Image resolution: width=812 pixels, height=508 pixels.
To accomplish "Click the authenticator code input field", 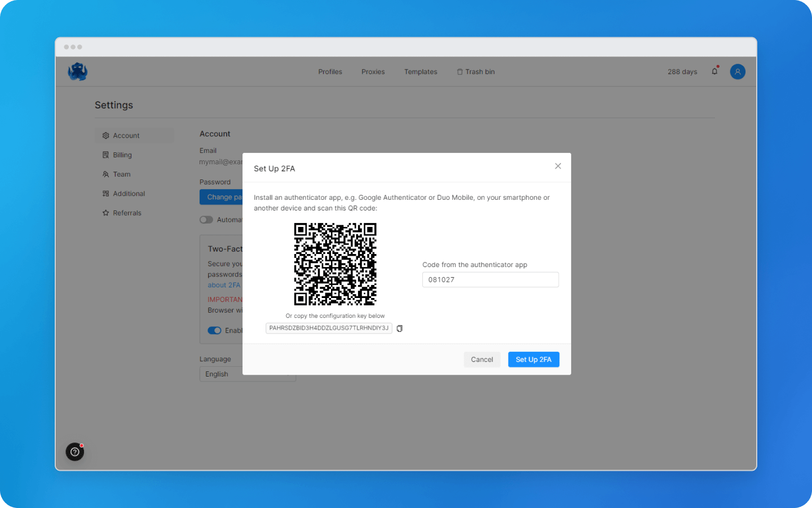I will 490,279.
